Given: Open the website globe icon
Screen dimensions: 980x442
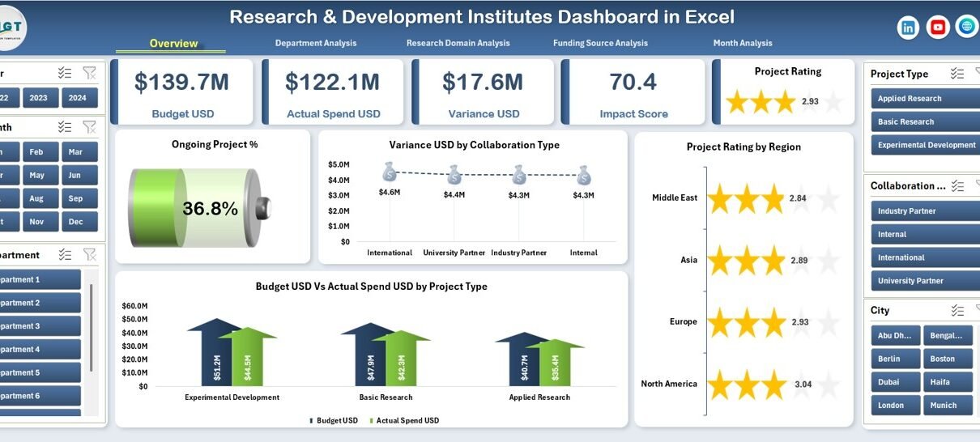Looking at the screenshot, I should 966,27.
